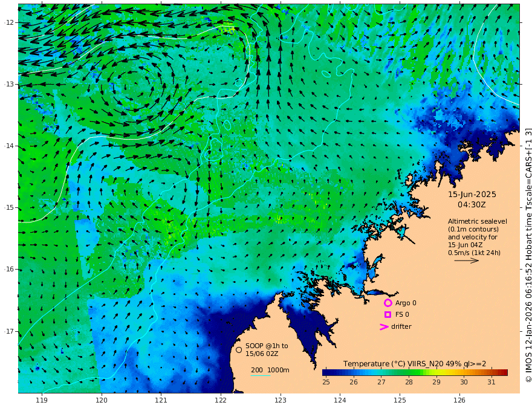
Task: Click the 'FS 0' legend text
Action: [402, 315]
